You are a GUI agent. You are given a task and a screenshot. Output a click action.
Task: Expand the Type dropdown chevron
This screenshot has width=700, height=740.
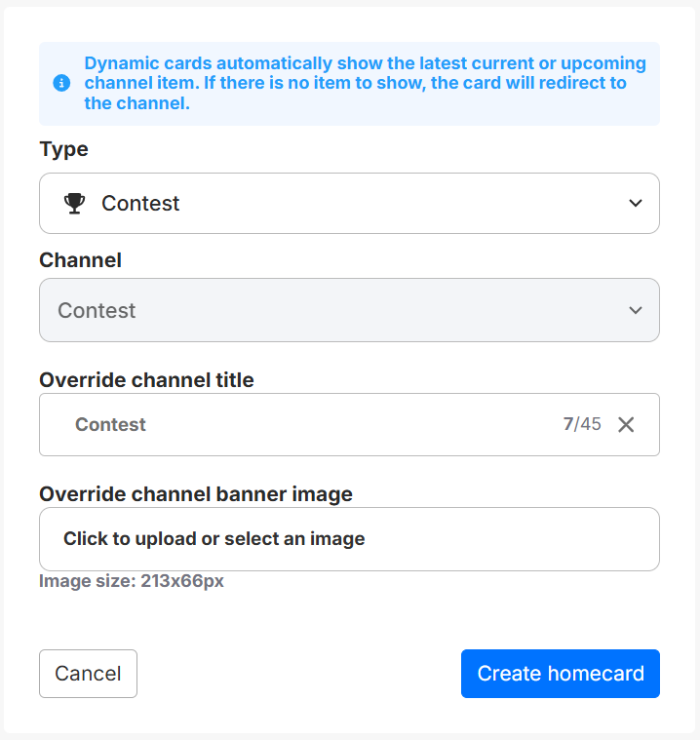coord(636,203)
